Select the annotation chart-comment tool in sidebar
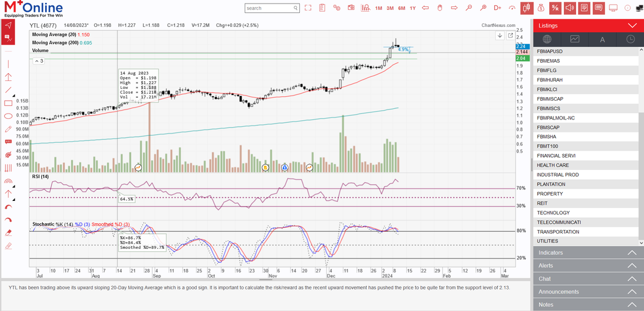Image resolution: width=644 pixels, height=311 pixels. pyautogui.click(x=8, y=39)
